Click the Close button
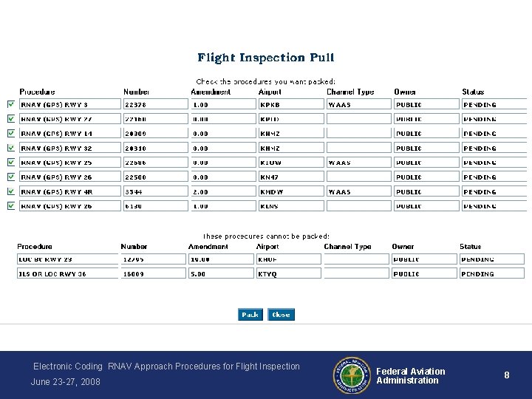532x399 pixels. click(x=281, y=315)
